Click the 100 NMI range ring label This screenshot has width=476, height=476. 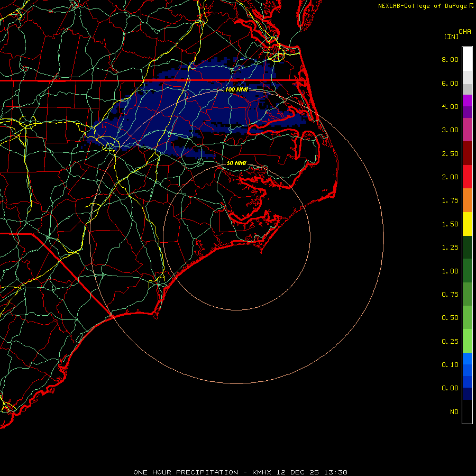pyautogui.click(x=236, y=89)
